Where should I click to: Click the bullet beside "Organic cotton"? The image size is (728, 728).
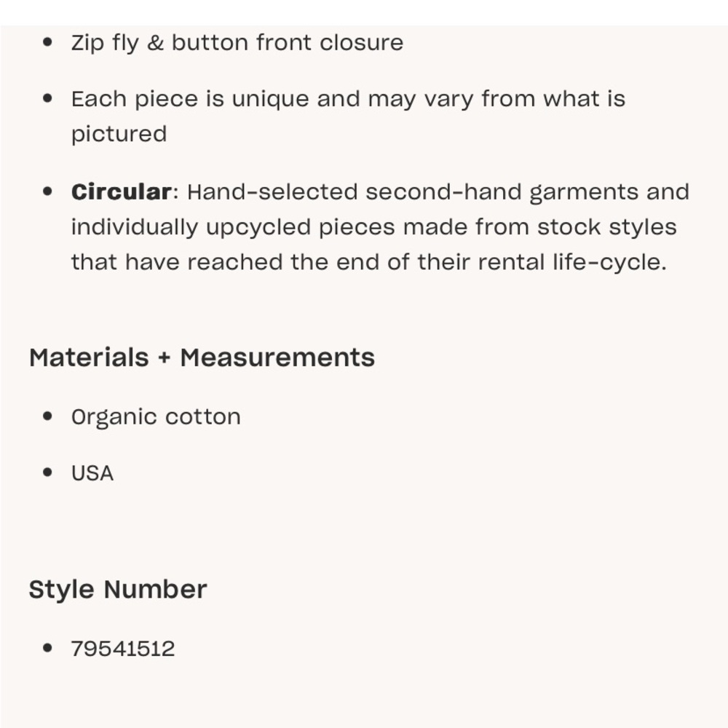tap(48, 417)
